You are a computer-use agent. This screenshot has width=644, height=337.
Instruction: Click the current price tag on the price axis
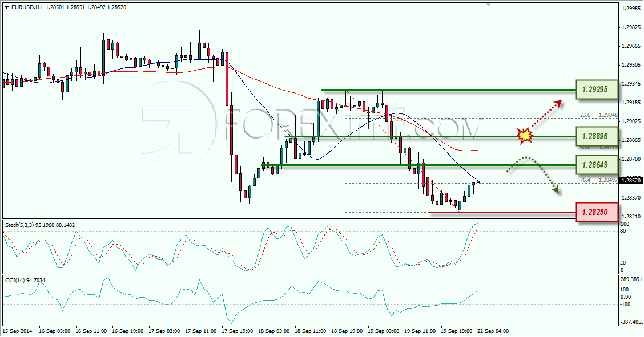630,180
